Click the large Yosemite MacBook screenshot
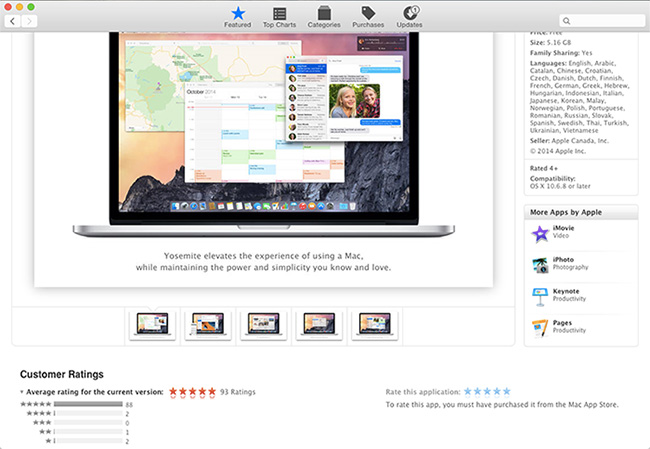Screen dimensions: 650x449 tap(264, 133)
